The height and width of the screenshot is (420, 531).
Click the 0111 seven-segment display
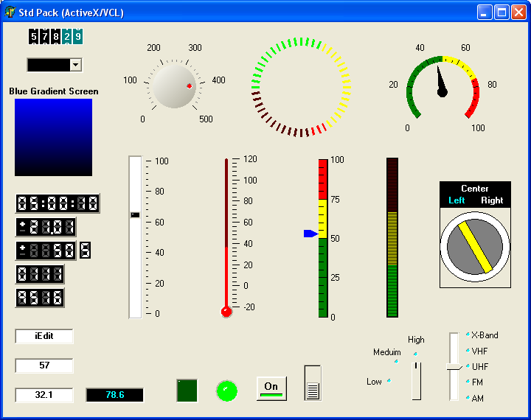tap(40, 274)
